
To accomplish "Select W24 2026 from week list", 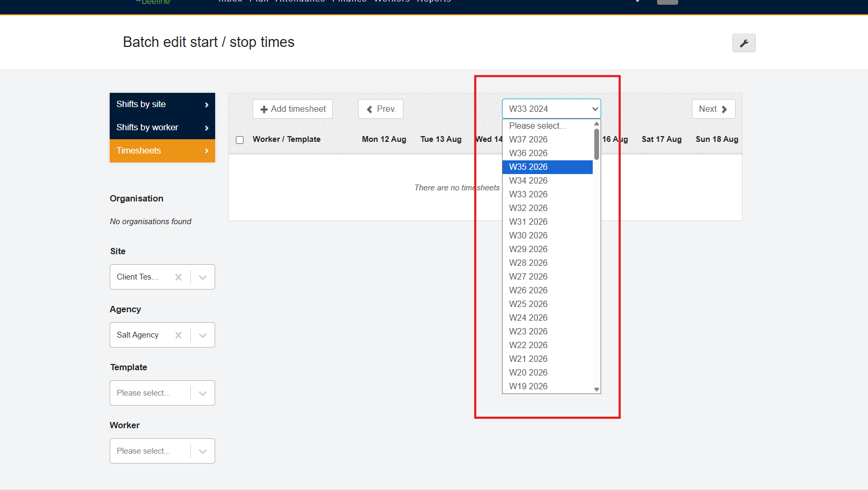I will click(x=547, y=318).
